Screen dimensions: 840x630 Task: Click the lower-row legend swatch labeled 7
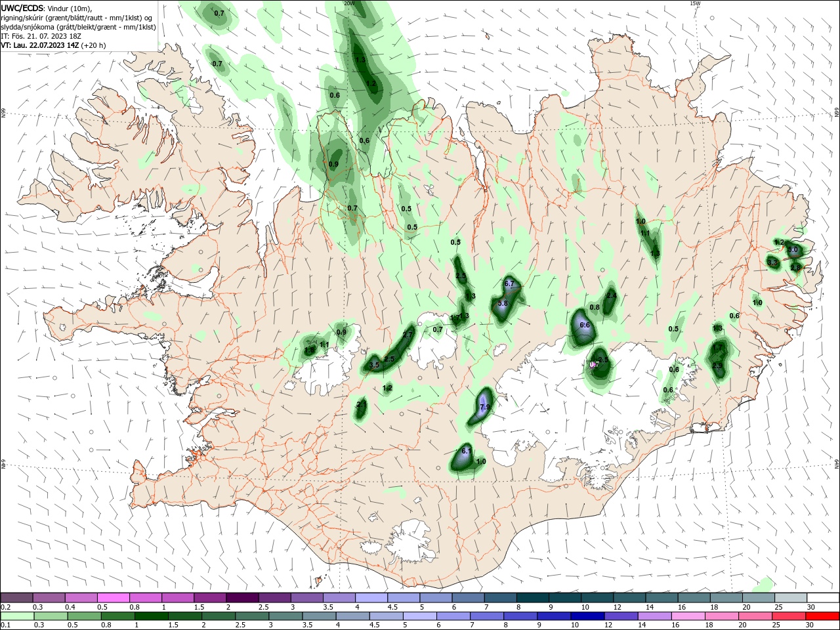point(487,616)
